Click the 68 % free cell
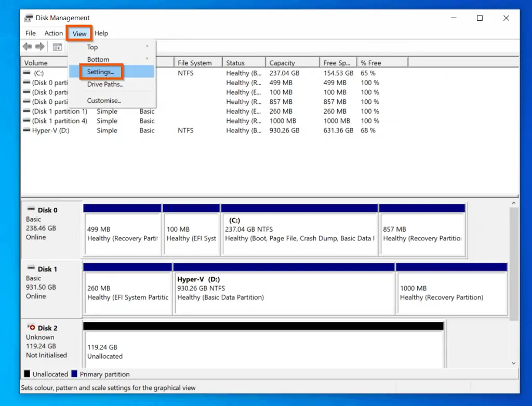532x406 pixels. pyautogui.click(x=368, y=130)
